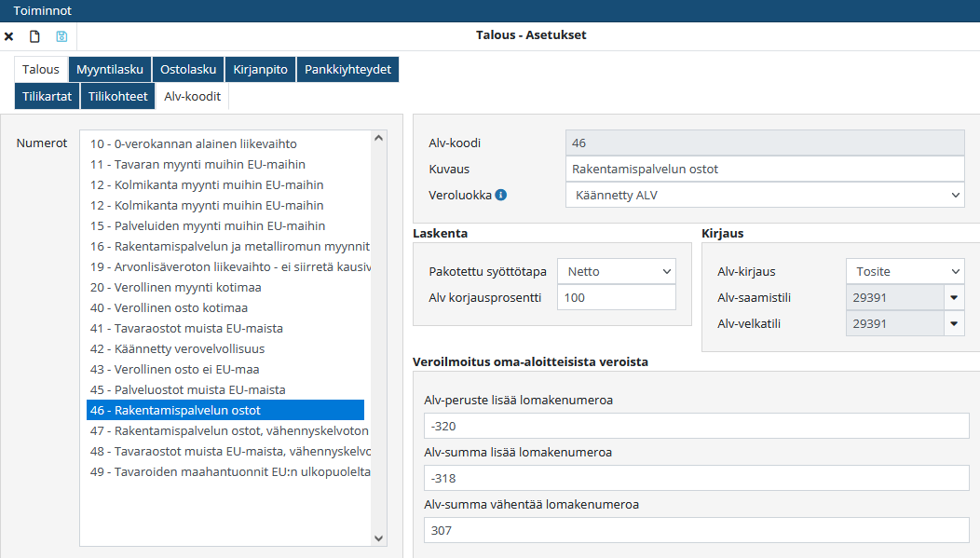Image resolution: width=980 pixels, height=558 pixels.
Task: Open the Veroluokka dropdown
Action: pyautogui.click(x=764, y=195)
